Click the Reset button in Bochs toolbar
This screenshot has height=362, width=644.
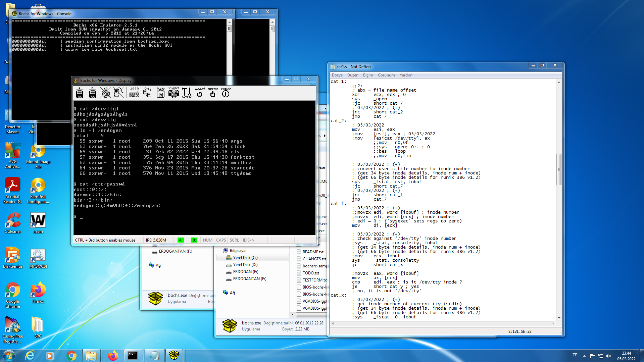click(x=200, y=93)
